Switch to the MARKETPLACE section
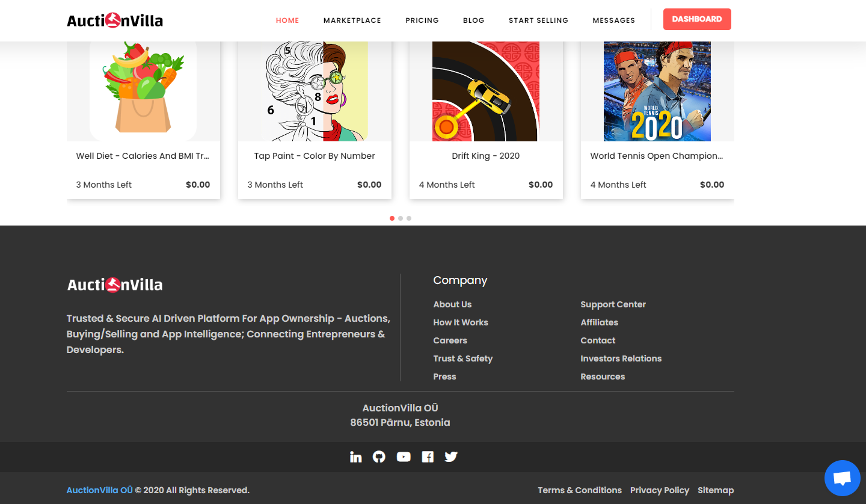The height and width of the screenshot is (504, 866). click(x=352, y=20)
